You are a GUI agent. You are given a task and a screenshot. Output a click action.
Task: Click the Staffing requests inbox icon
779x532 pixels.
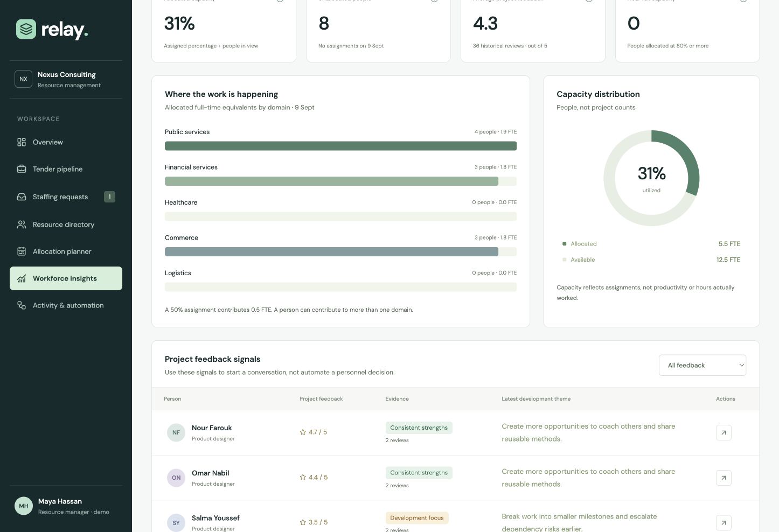pyautogui.click(x=22, y=197)
